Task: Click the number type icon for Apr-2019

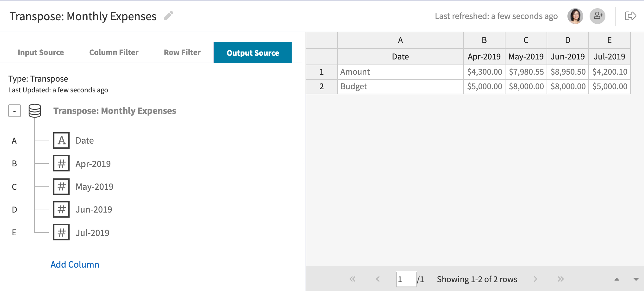Action: [x=61, y=163]
